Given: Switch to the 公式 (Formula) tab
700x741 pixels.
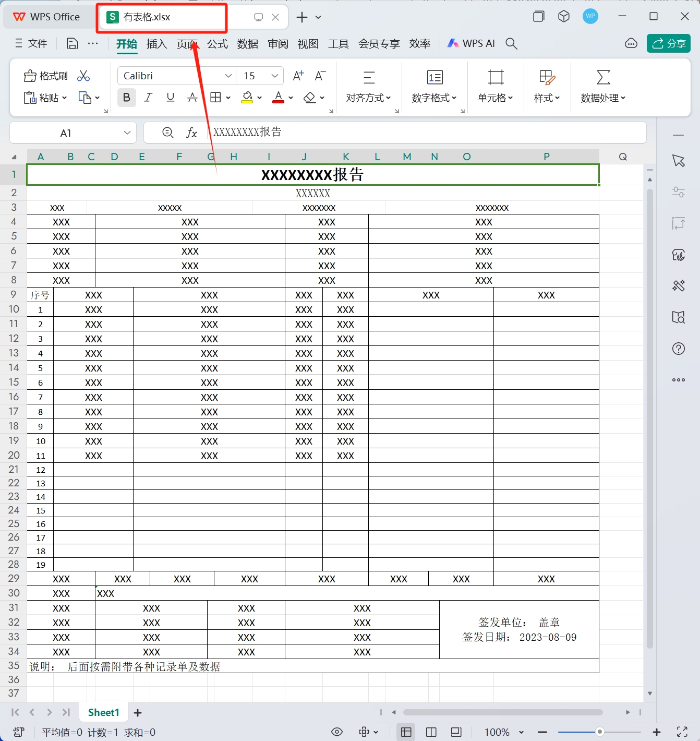Looking at the screenshot, I should click(218, 44).
